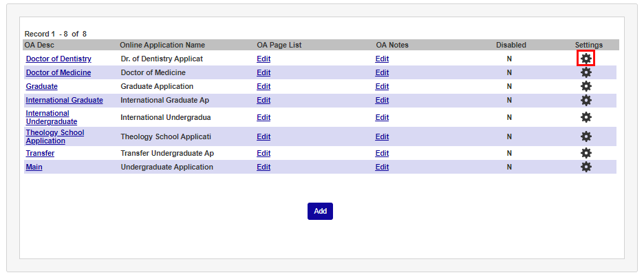644x275 pixels.
Task: Click the 'Record 1 - 8 of 8' text
Action: (x=56, y=34)
